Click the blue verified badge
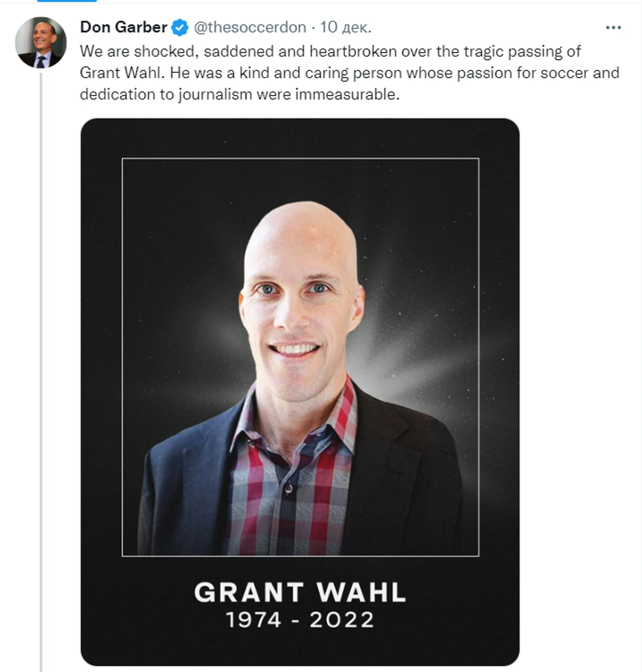642x672 pixels. pos(179,27)
